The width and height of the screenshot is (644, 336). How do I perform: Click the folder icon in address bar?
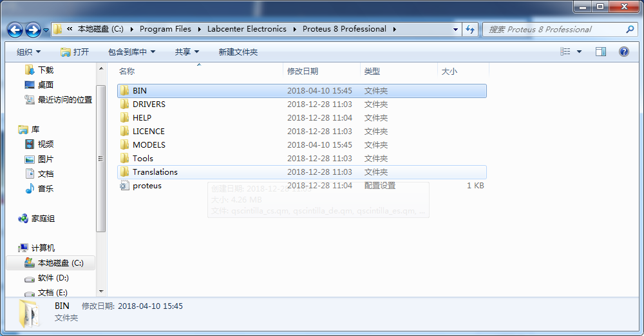[x=58, y=29]
